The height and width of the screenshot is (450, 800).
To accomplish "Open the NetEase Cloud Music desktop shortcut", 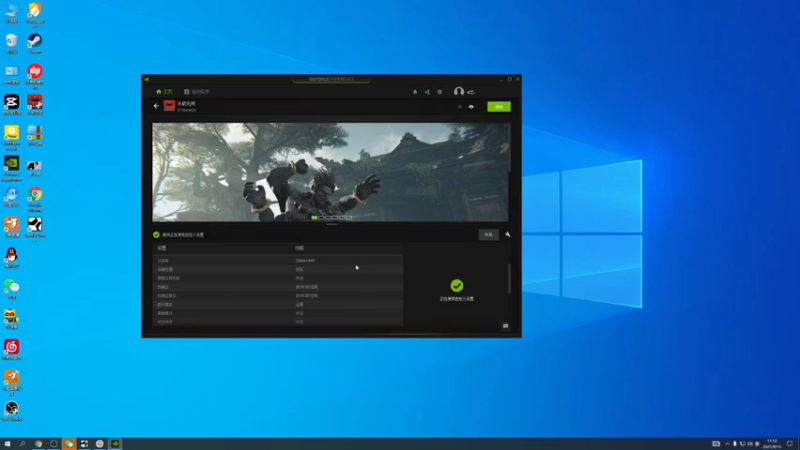I will 12,349.
